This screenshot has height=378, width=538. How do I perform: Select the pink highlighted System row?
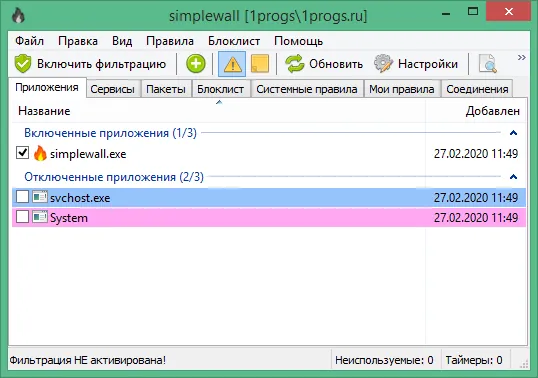click(269, 217)
